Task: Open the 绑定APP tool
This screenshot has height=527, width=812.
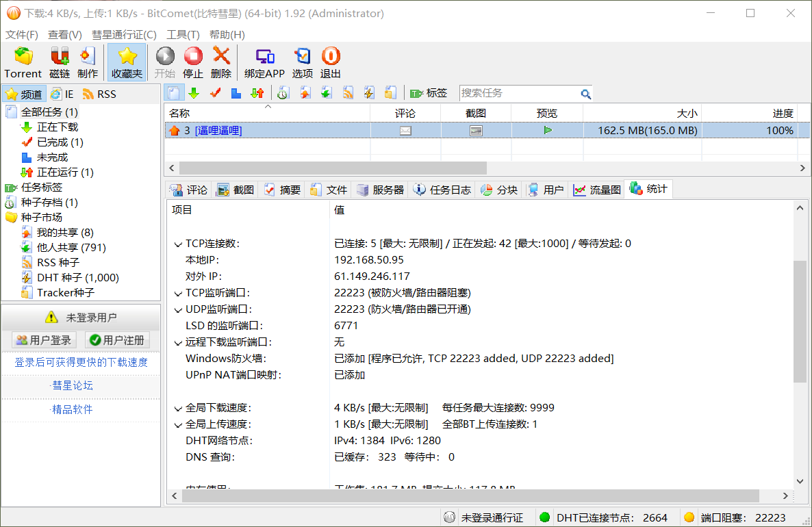Action: [265, 63]
